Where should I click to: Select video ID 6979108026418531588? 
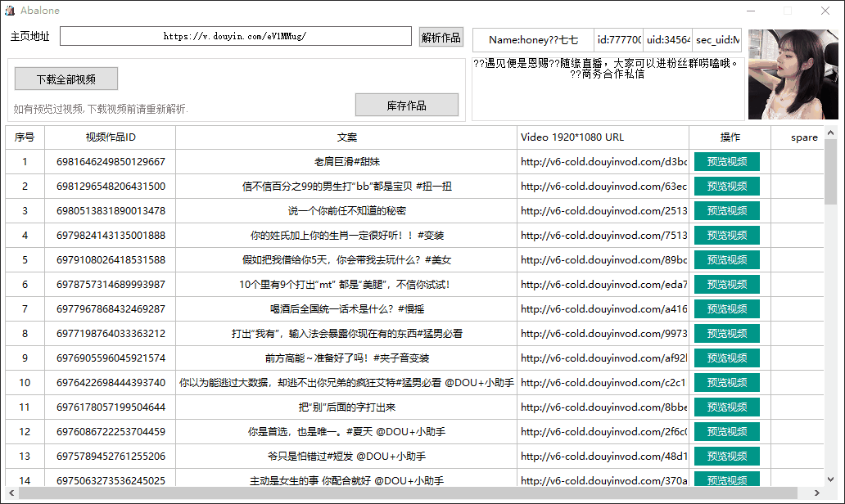point(111,259)
